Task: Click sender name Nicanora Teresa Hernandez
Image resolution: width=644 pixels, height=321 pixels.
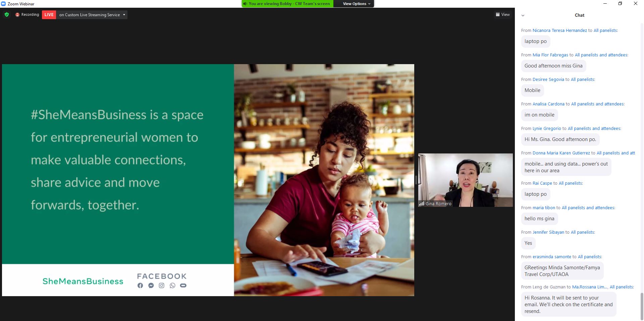Action: pos(559,30)
